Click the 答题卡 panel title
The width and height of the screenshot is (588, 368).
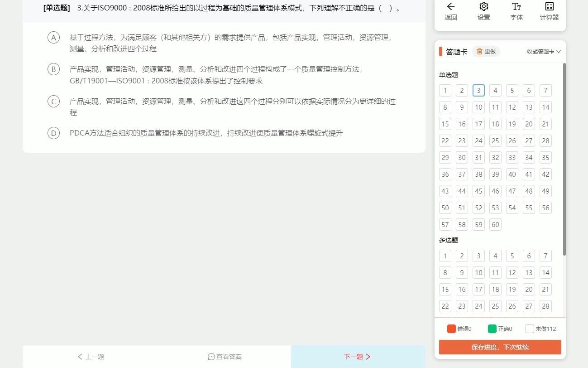pos(456,52)
